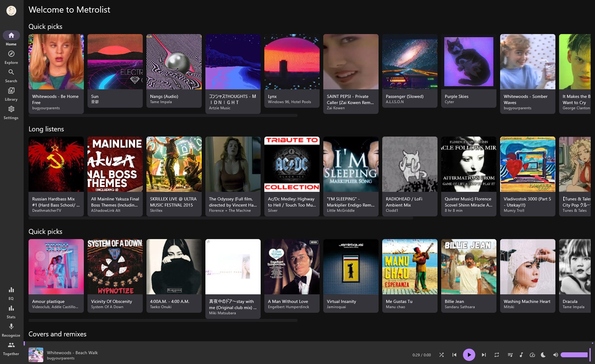Image resolution: width=595 pixels, height=364 pixels.
Task: Play 'RADIOHEAD / LoFi Ambient Mix'
Action: (410, 176)
